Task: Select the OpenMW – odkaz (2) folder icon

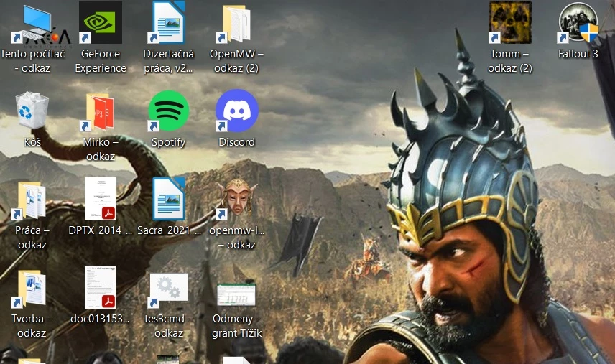Action: click(x=236, y=24)
